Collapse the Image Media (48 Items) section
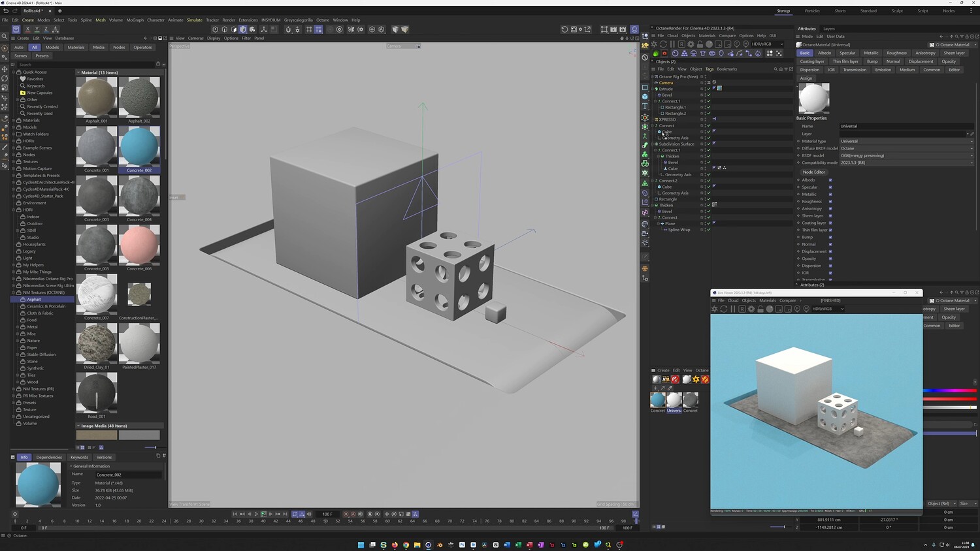 [78, 426]
